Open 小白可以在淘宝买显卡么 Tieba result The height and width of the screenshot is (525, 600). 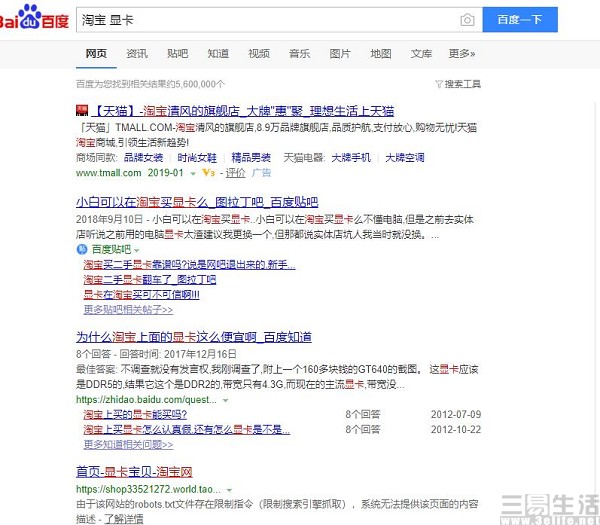pyautogui.click(x=197, y=202)
